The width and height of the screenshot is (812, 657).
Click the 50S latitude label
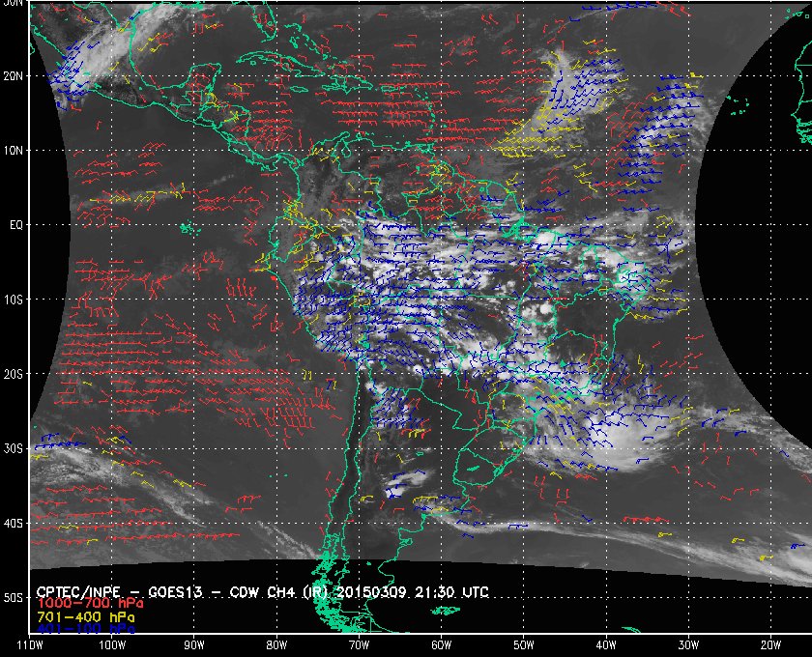point(13,597)
